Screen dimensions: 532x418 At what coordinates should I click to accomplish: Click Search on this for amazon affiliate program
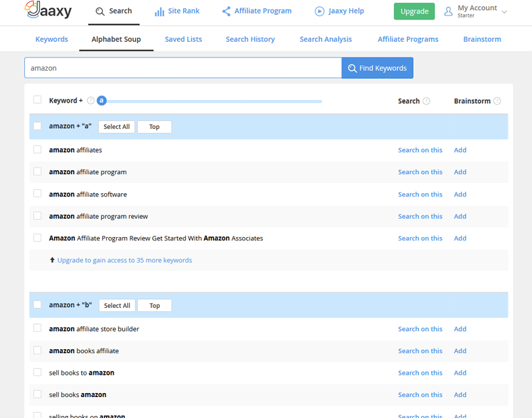[420, 172]
